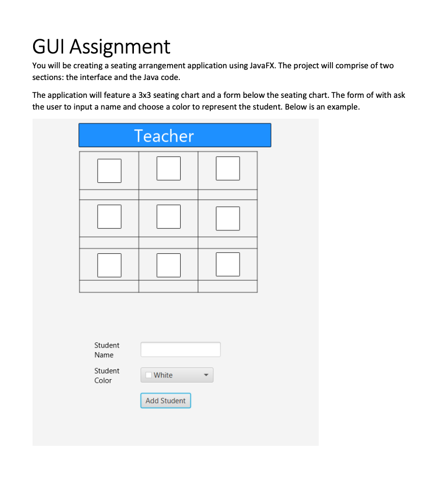Select the middle-right seat square icon
448x480 pixels.
(228, 218)
